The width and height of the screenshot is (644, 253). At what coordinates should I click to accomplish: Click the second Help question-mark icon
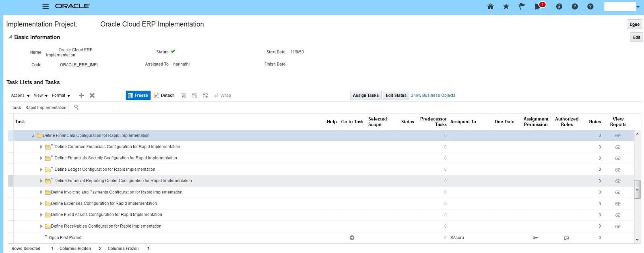pos(590,6)
